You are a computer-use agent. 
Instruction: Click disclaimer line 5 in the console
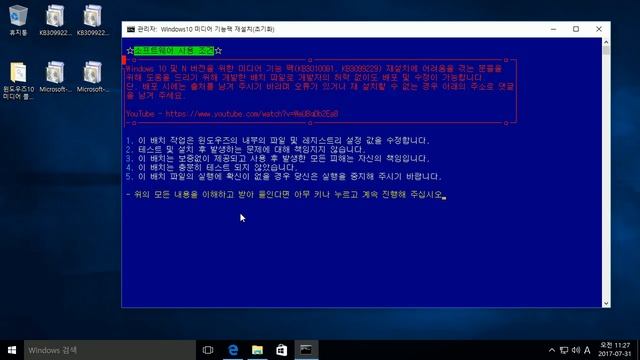284,176
